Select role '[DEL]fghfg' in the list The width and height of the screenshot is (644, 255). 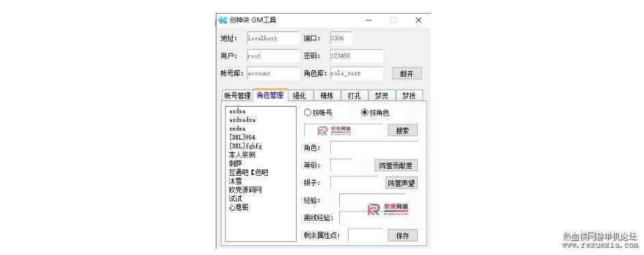pyautogui.click(x=245, y=146)
